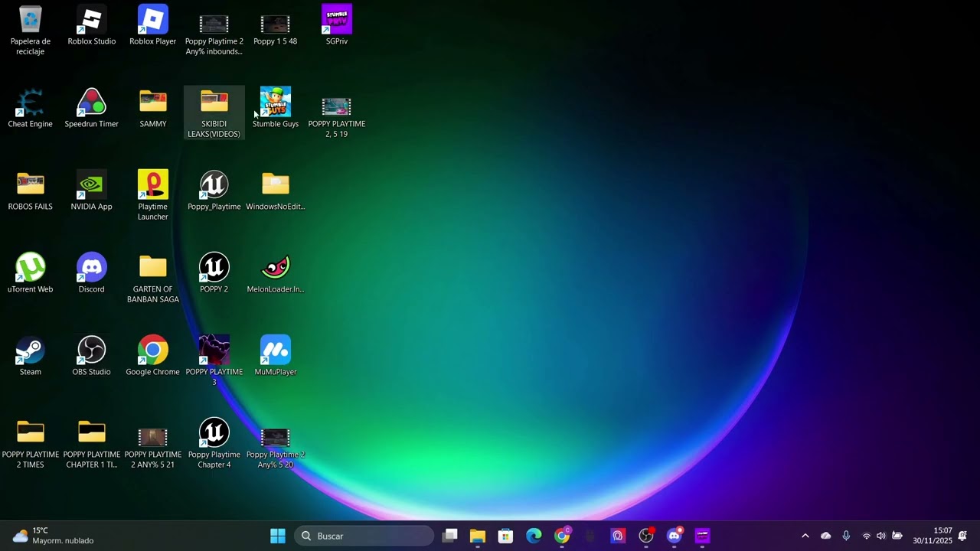Open the Wi-Fi network tray icon
Image resolution: width=980 pixels, height=551 pixels.
click(867, 536)
